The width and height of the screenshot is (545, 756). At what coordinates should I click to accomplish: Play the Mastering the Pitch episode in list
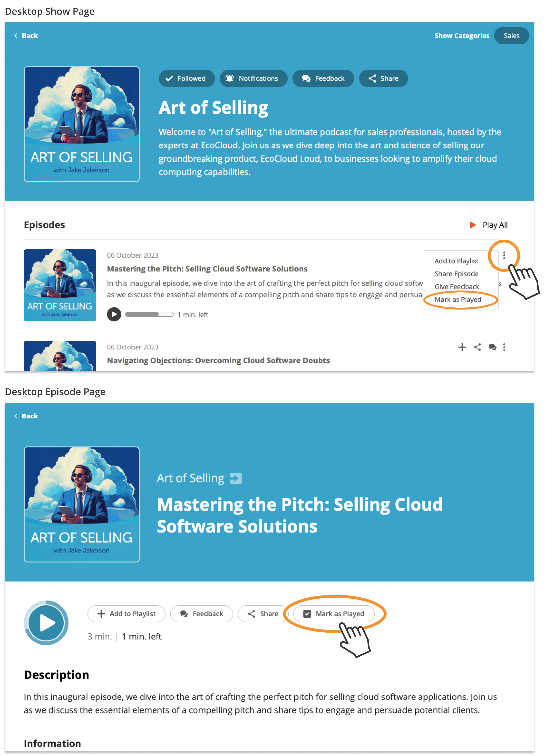[114, 314]
